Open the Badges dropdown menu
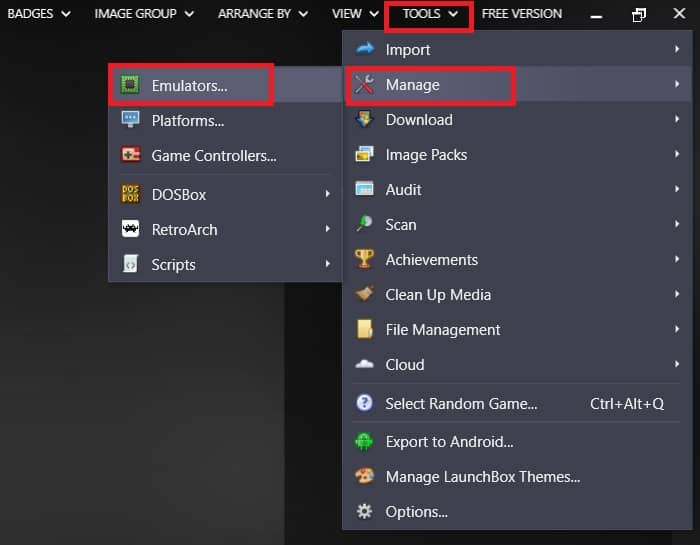This screenshot has height=545, width=700. point(39,14)
